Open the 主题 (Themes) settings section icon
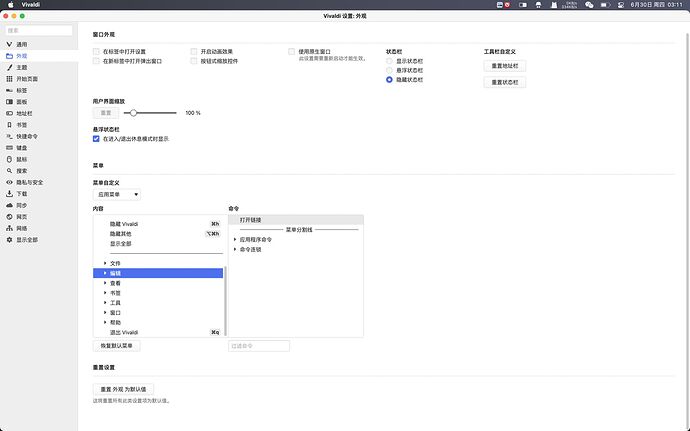This screenshot has width=690, height=431. 9,67
